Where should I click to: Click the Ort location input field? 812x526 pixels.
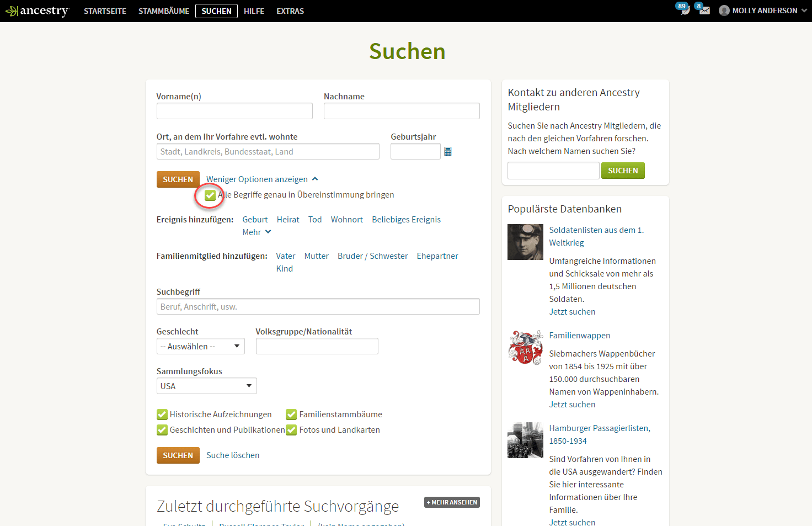point(268,151)
